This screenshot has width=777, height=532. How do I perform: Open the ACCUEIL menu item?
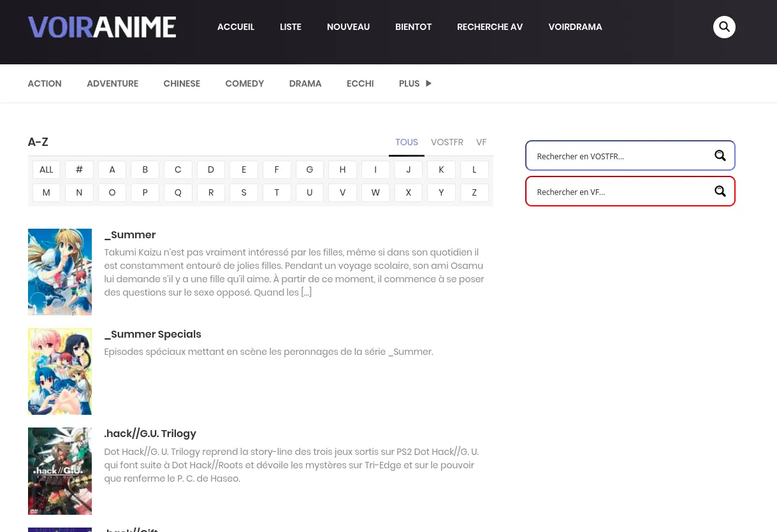click(x=235, y=27)
